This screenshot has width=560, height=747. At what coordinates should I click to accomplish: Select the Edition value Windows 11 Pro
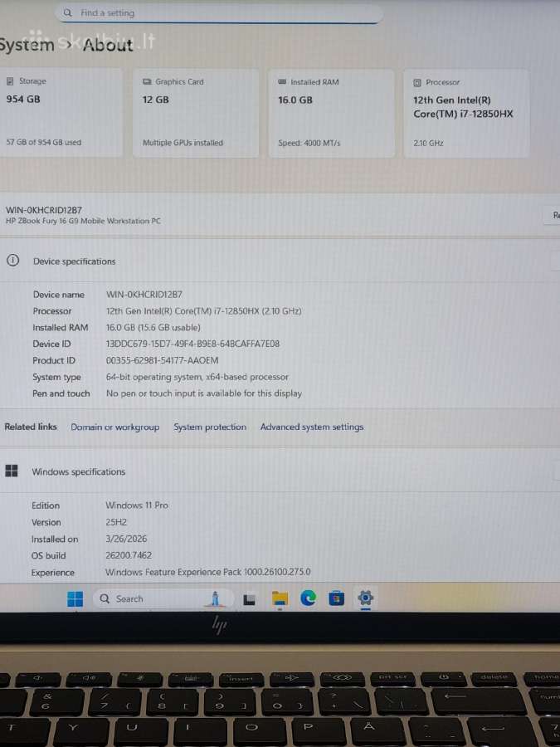pyautogui.click(x=137, y=505)
